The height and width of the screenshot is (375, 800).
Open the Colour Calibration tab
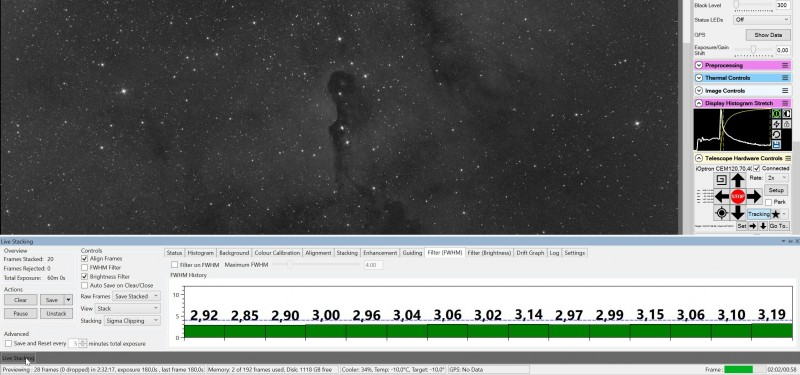277,253
